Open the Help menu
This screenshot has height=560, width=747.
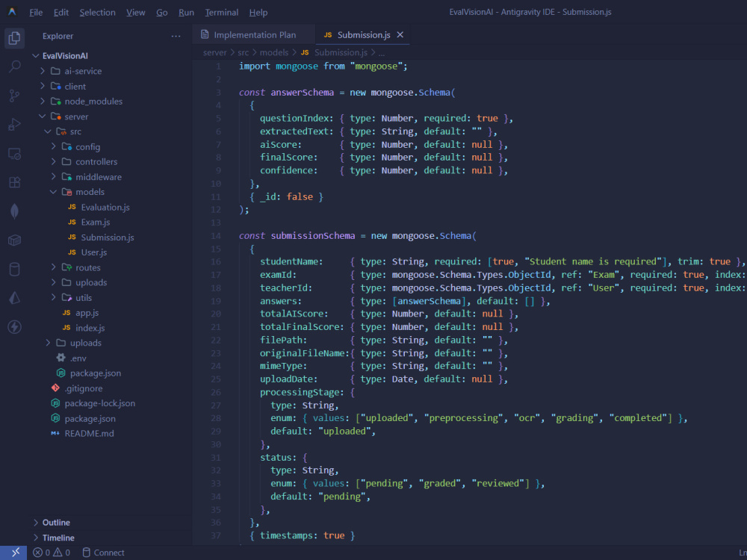(x=258, y=13)
